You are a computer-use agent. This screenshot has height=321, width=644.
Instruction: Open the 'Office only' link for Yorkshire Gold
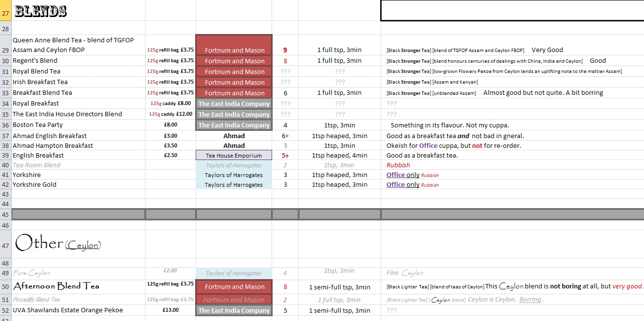tap(403, 184)
